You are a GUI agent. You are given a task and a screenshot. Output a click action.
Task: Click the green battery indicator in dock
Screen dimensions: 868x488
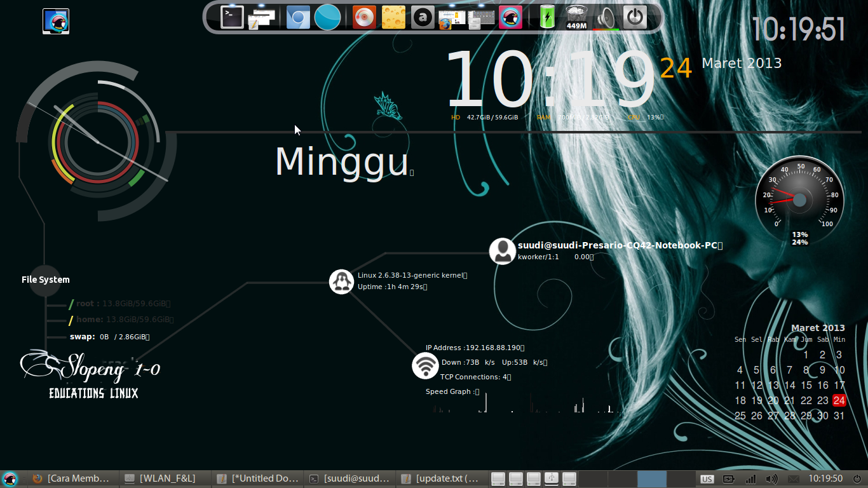pos(546,17)
